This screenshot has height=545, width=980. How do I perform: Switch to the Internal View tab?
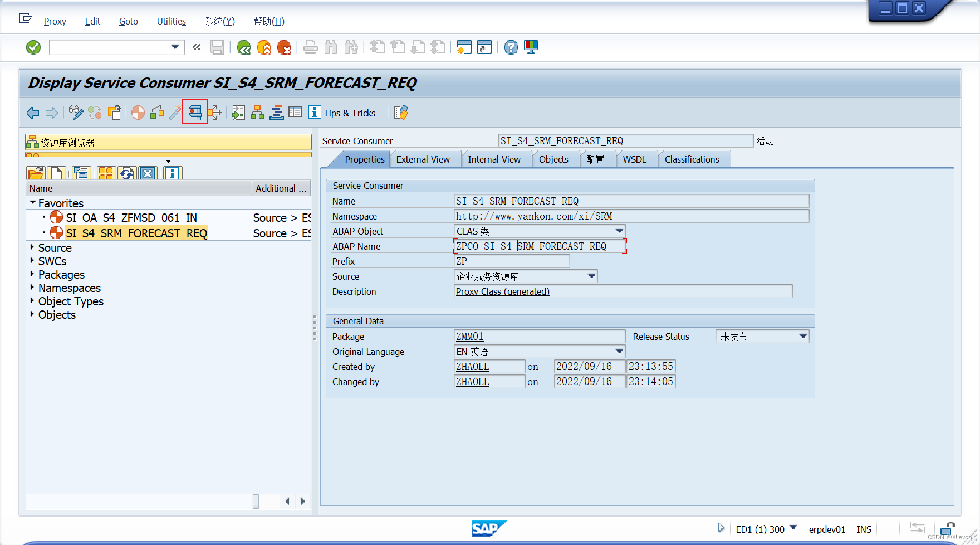[494, 159]
